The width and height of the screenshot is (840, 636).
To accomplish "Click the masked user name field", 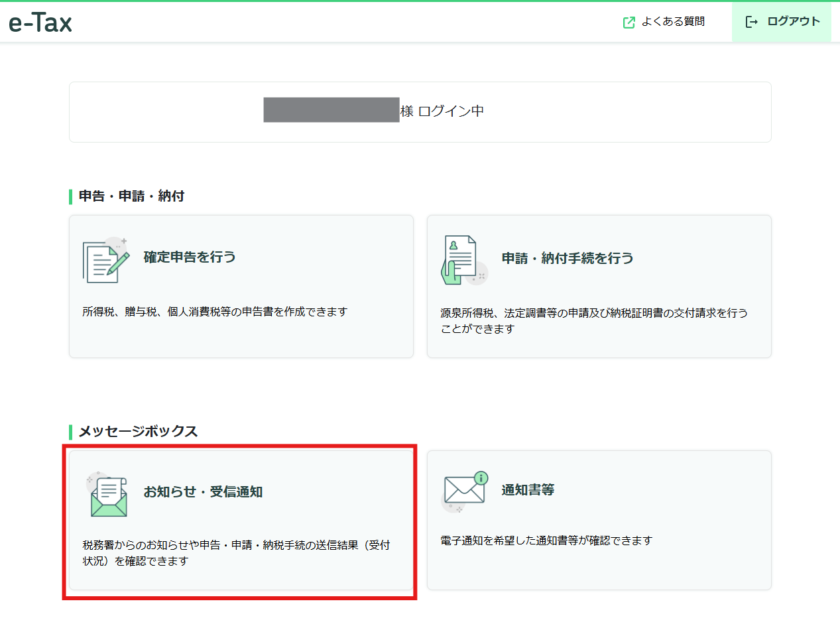I will click(331, 110).
